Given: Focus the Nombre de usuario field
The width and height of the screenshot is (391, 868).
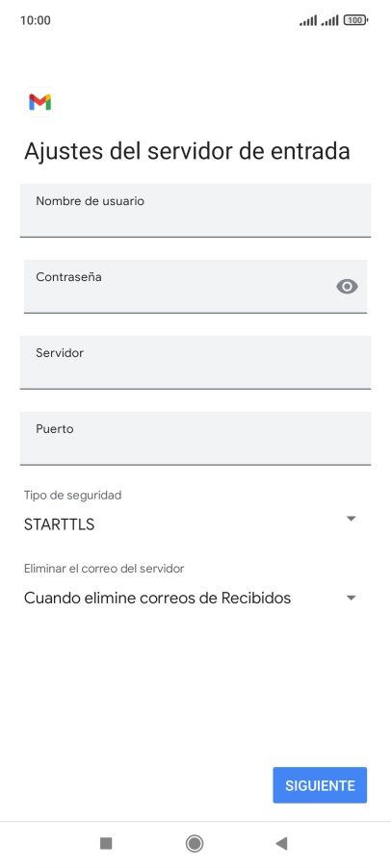Looking at the screenshot, I should 195,211.
